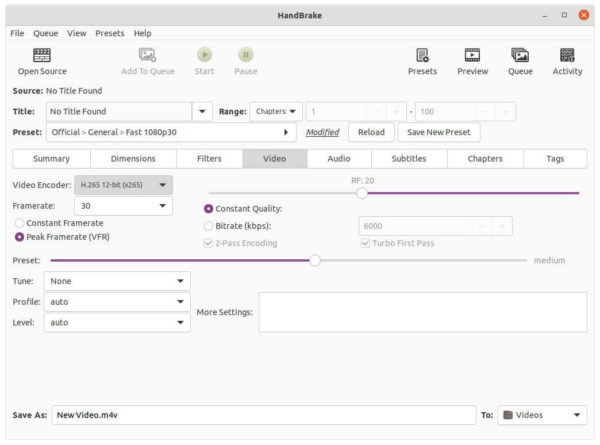Click the Reload preset button

(371, 132)
